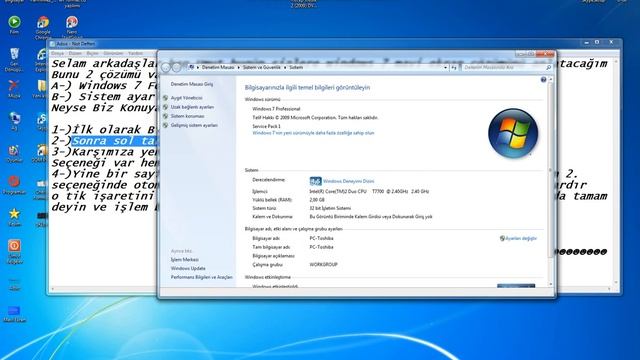Viewport: 640px width, 360px height.
Task: Click the Ayarları değiştir link
Action: tap(521, 238)
